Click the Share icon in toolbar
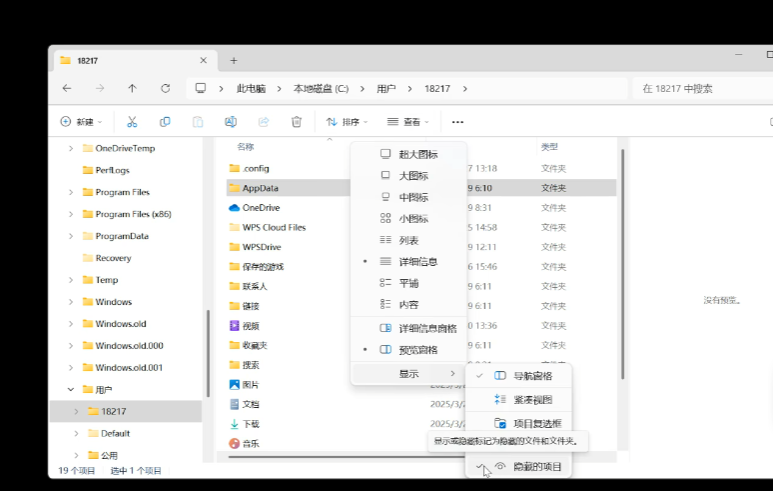The height and width of the screenshot is (491, 773). (x=264, y=122)
